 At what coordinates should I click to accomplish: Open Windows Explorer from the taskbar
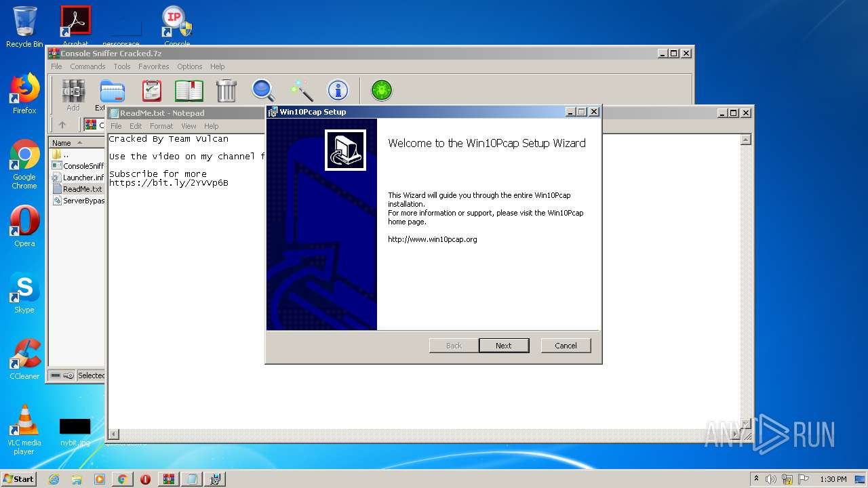point(77,479)
